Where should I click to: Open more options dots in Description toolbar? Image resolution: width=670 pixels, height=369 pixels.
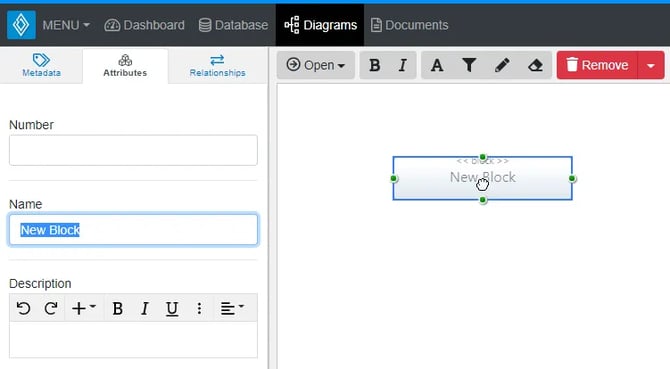pyautogui.click(x=199, y=308)
